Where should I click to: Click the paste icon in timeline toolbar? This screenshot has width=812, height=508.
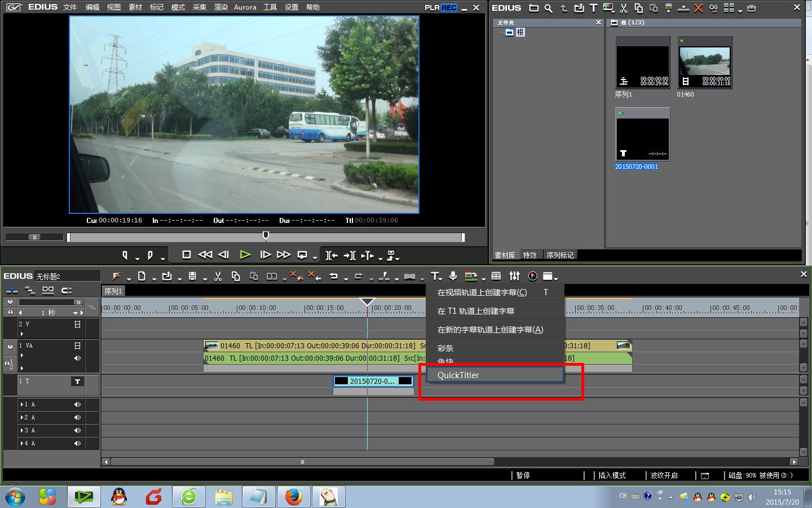tap(254, 276)
